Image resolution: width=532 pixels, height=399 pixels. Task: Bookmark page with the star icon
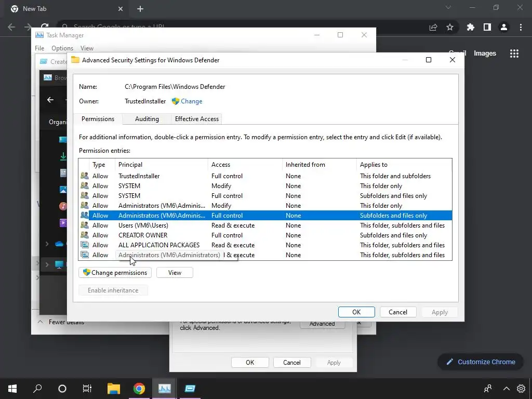coord(450,27)
